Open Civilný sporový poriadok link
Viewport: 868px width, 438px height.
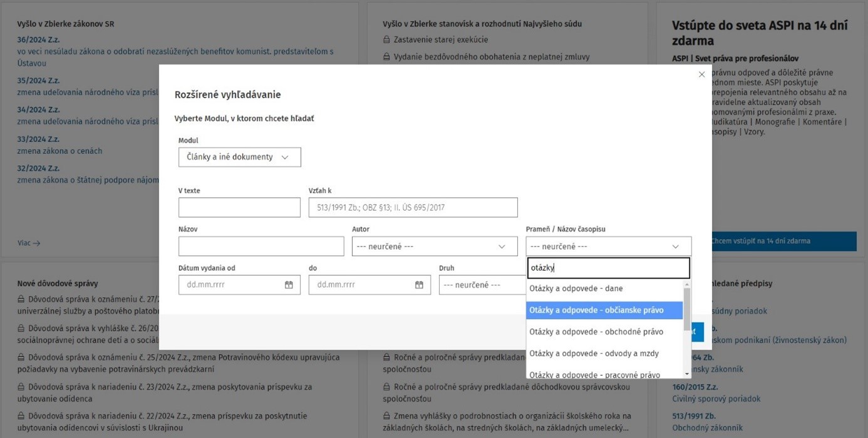click(x=716, y=399)
